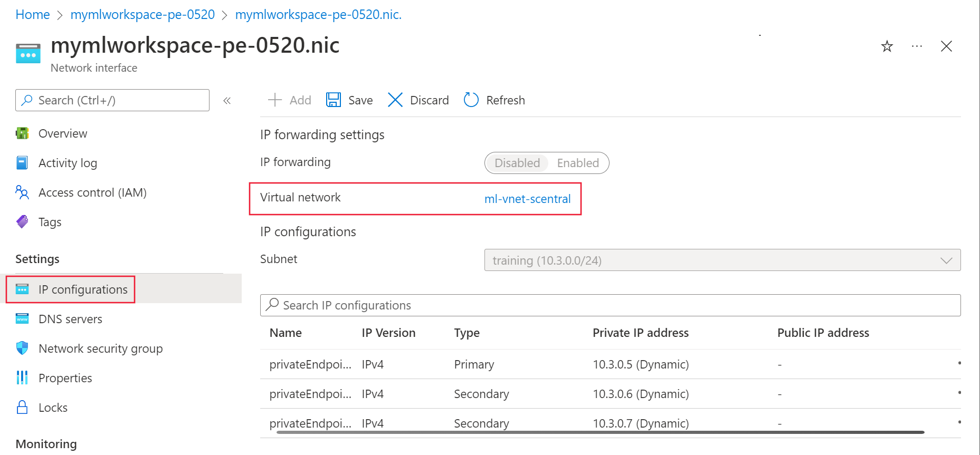
Task: Click the Refresh circular arrow icon
Action: pos(471,100)
